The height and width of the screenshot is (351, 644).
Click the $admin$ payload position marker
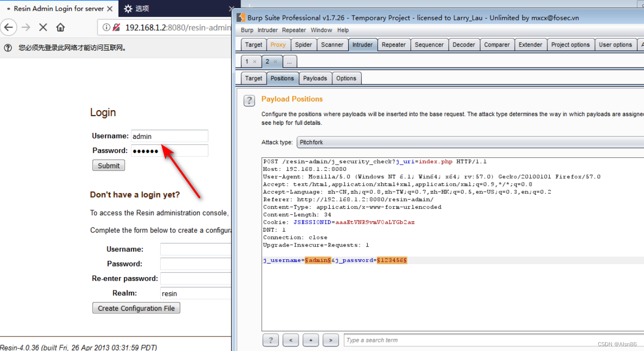[x=318, y=260]
